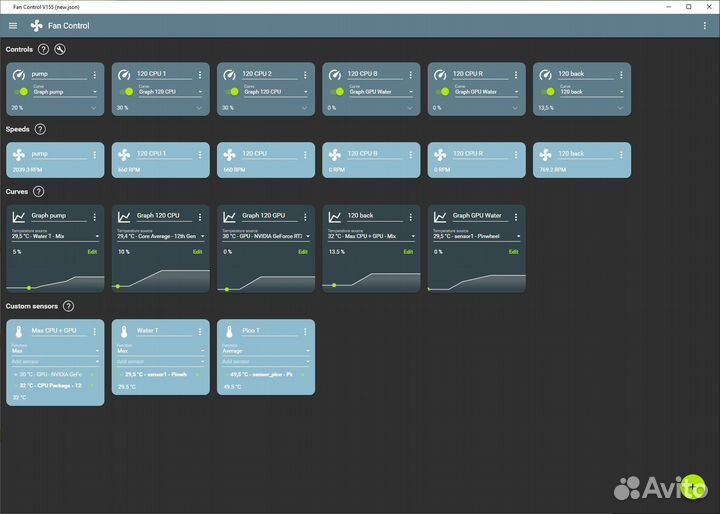Click the graph icon on Graph 120 GPU curve

230,216
